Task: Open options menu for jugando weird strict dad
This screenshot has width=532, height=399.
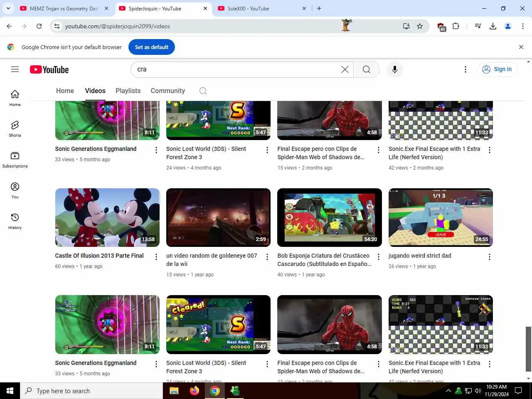Action: tap(490, 257)
